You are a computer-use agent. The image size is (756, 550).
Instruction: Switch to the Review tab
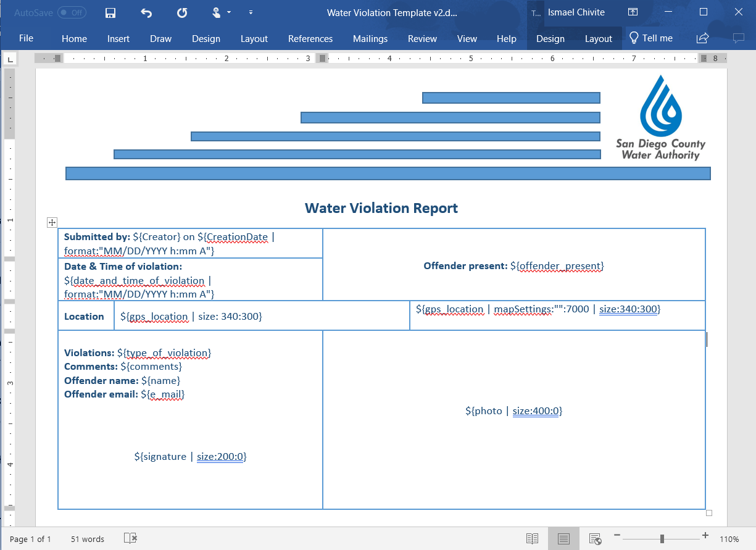(x=422, y=38)
